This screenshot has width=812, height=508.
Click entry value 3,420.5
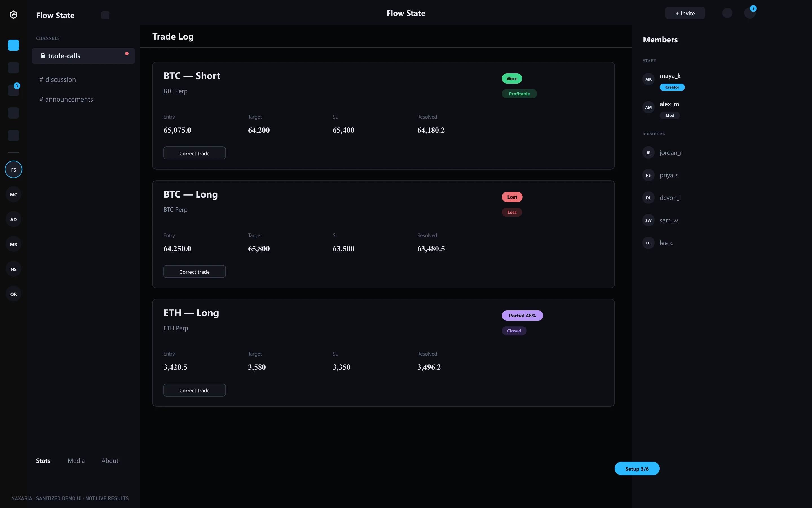[x=175, y=367]
